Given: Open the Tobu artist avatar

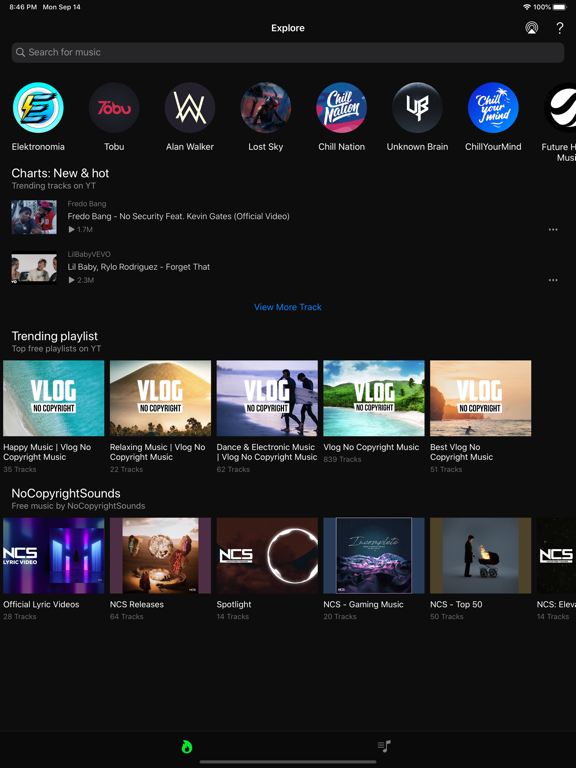Looking at the screenshot, I should pyautogui.click(x=114, y=108).
